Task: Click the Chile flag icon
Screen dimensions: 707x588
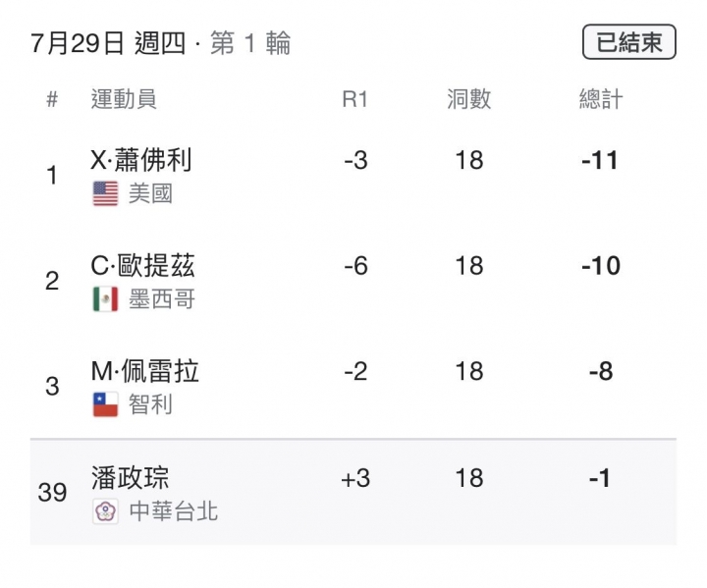Action: pyautogui.click(x=105, y=404)
